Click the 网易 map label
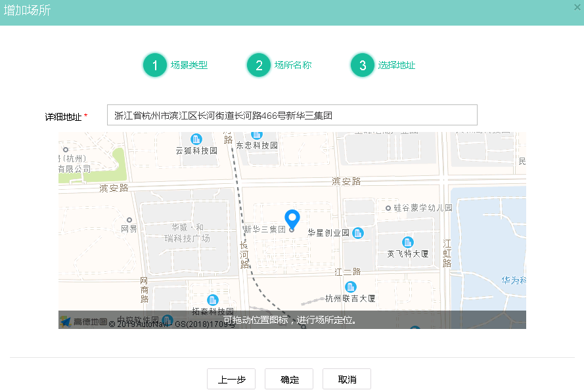 pos(129,229)
